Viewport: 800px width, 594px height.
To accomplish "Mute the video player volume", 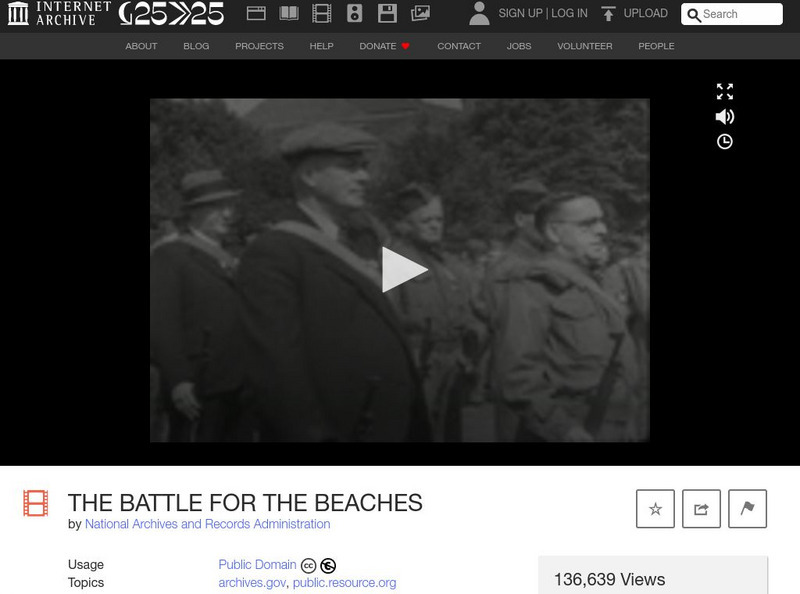I will (724, 117).
